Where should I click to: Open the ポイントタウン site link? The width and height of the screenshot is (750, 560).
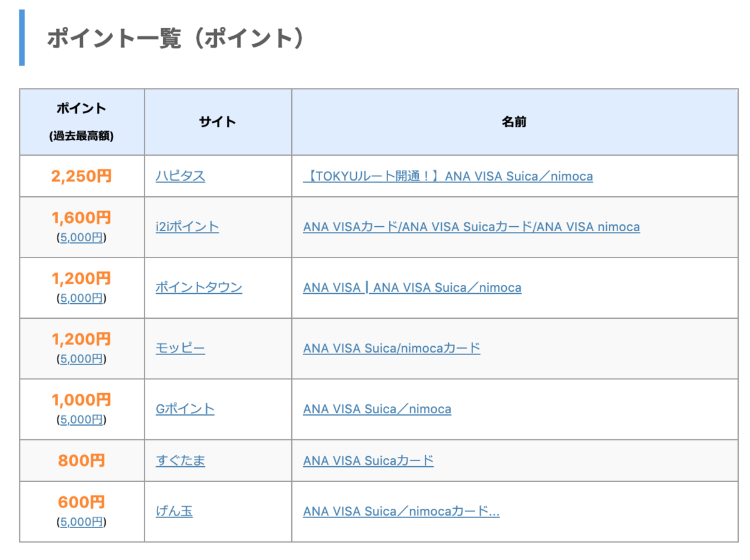tap(199, 287)
